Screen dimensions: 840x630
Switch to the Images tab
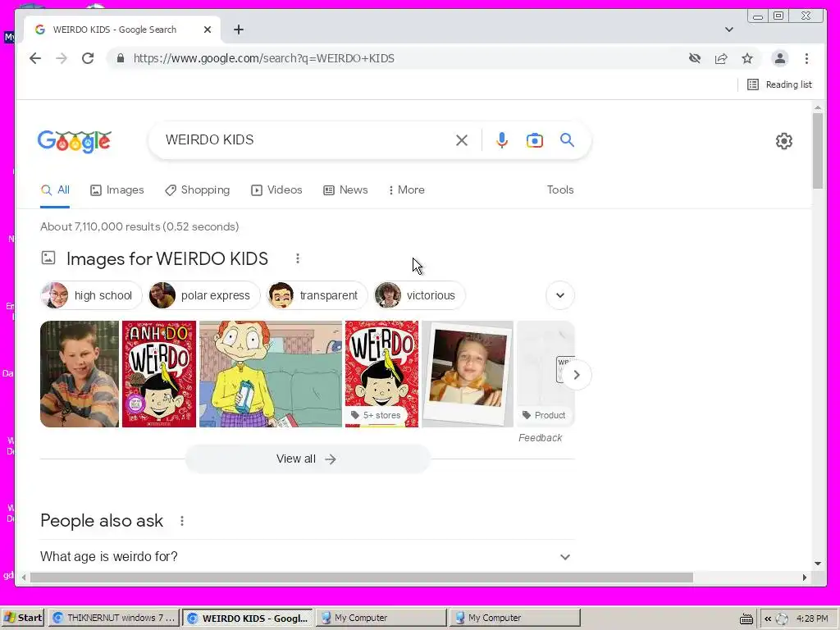[117, 190]
